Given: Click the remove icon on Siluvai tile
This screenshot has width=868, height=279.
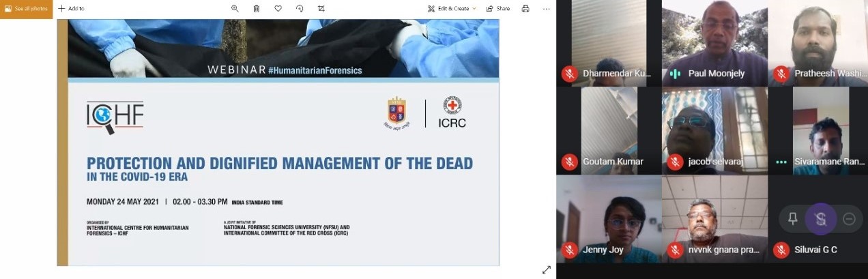Looking at the screenshot, I should tap(849, 219).
